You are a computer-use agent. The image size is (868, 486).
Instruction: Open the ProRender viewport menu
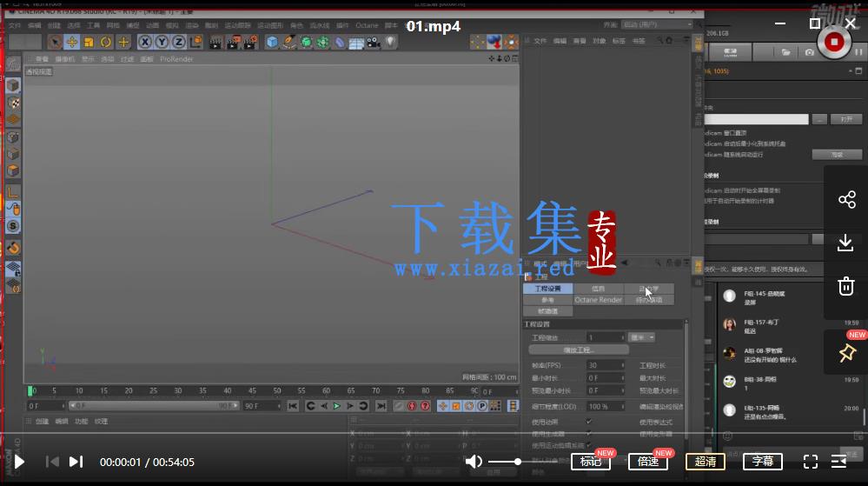tap(176, 59)
